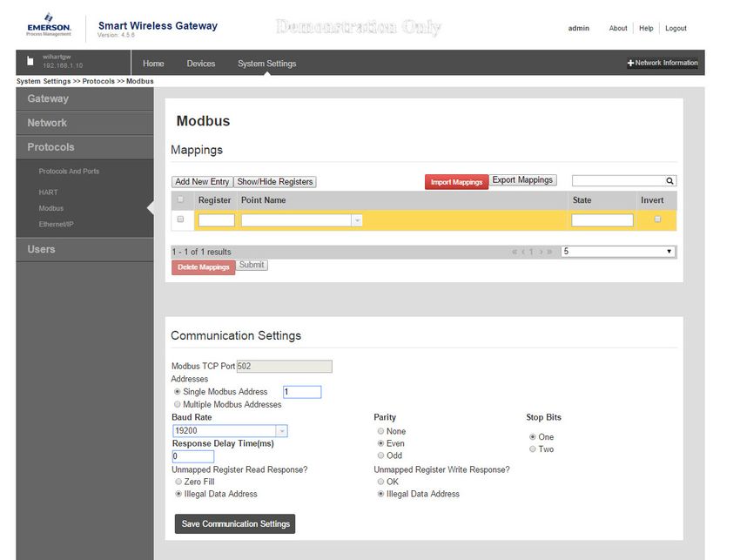740x560 pixels.
Task: Open Gateway section in sidebar
Action: point(85,98)
